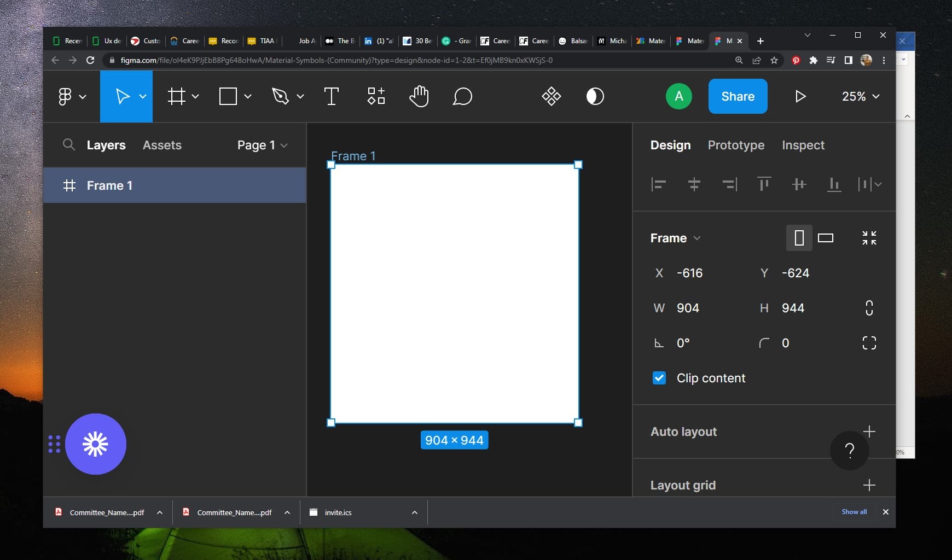Select the Rectangle shape tool
Screen dimensions: 952x560
pos(228,96)
